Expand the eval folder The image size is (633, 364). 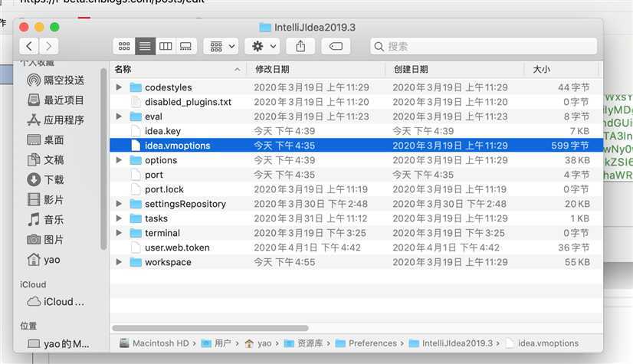(x=119, y=116)
